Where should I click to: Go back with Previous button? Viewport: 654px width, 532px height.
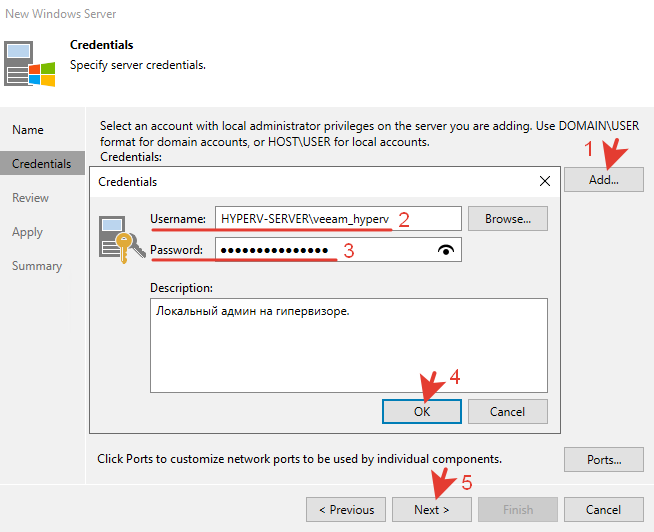(346, 509)
